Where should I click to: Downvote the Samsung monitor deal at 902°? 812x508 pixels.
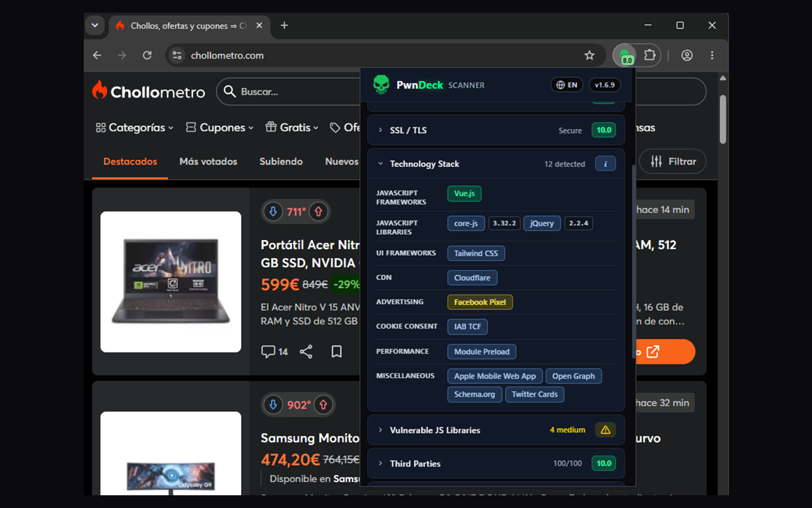pos(273,404)
